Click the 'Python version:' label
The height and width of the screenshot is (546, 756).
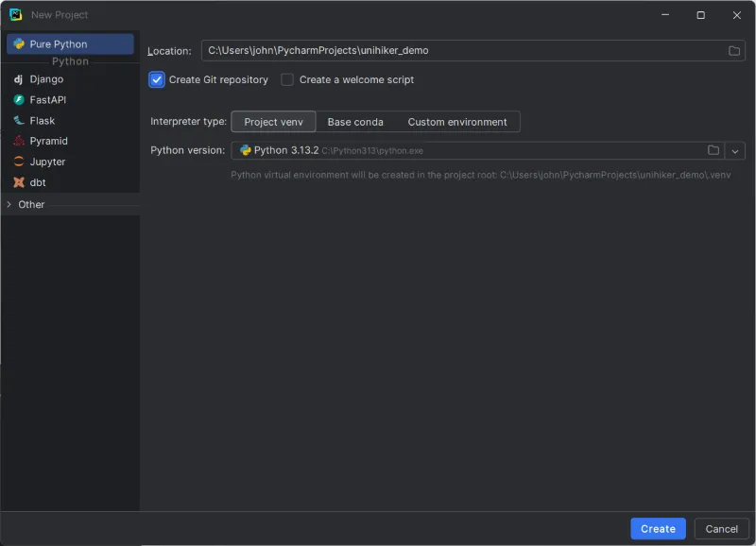point(187,150)
